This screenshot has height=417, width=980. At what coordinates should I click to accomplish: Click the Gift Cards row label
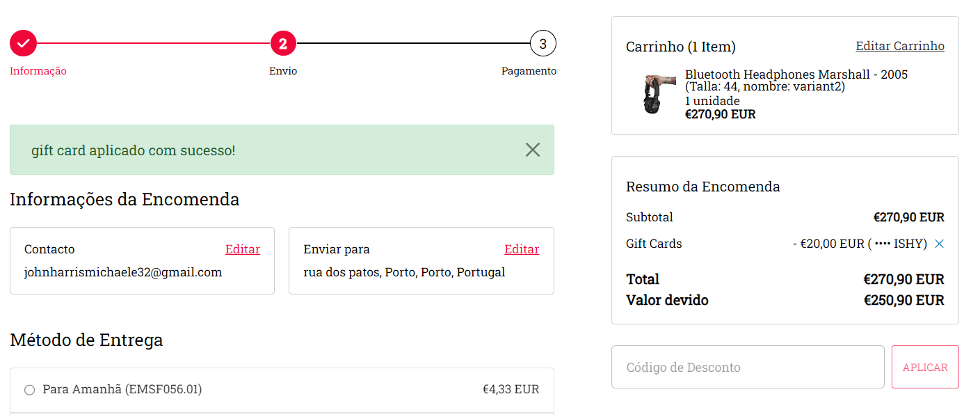pos(654,244)
